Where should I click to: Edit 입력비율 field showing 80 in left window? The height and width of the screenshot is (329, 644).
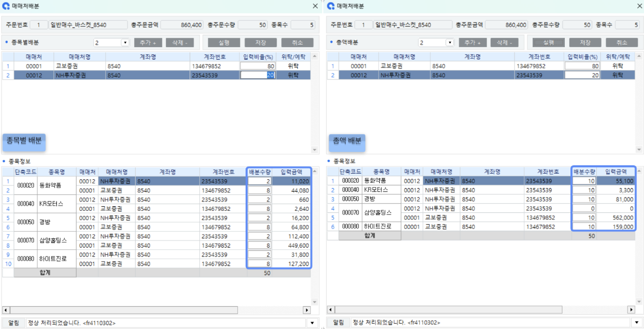(x=257, y=66)
